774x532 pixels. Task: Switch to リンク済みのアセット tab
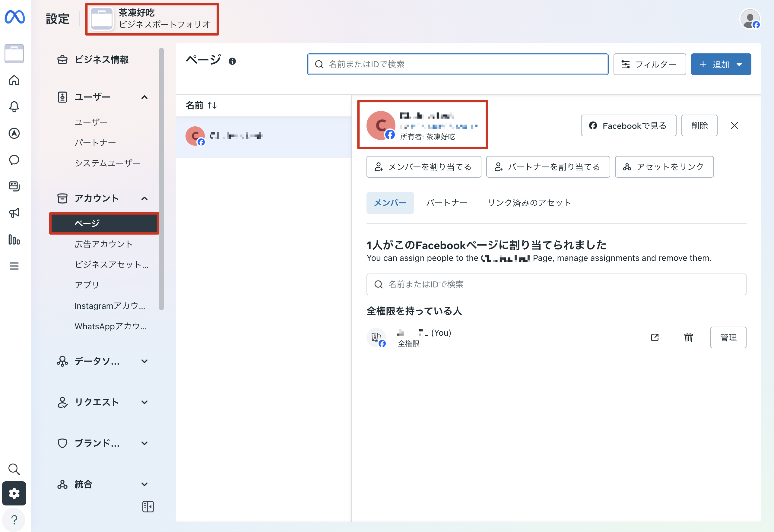[x=529, y=203]
